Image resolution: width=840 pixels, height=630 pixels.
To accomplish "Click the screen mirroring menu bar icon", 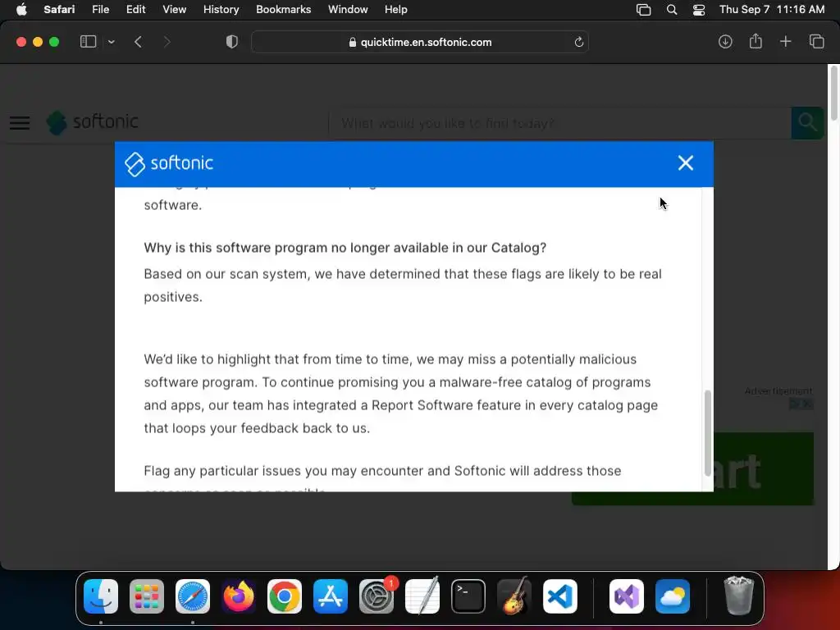I will pyautogui.click(x=643, y=10).
